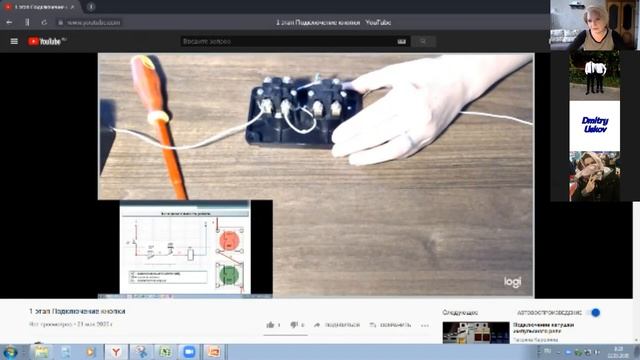Open Windows Explorer from taskbar
The height and width of the screenshot is (360, 640).
tap(41, 352)
